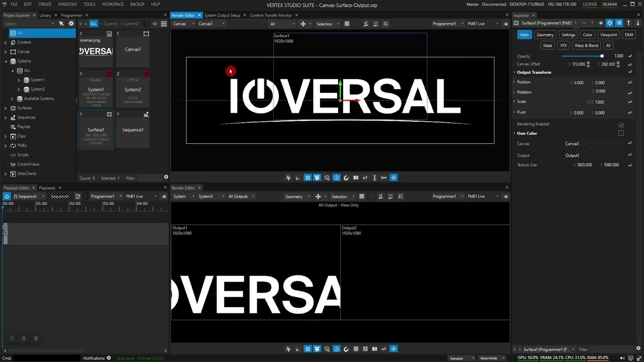The height and width of the screenshot is (362, 644).
Task: Expand the Content tree node
Action: (x=6, y=42)
